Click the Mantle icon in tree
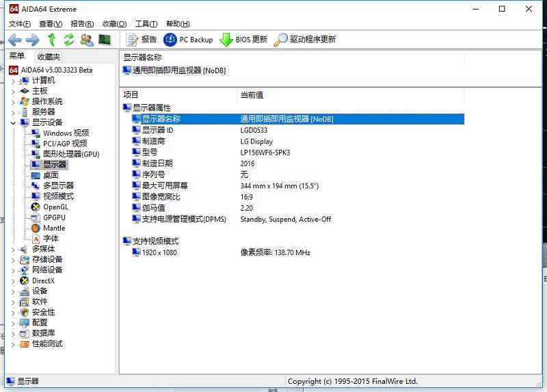The height and width of the screenshot is (392, 547). (x=36, y=228)
